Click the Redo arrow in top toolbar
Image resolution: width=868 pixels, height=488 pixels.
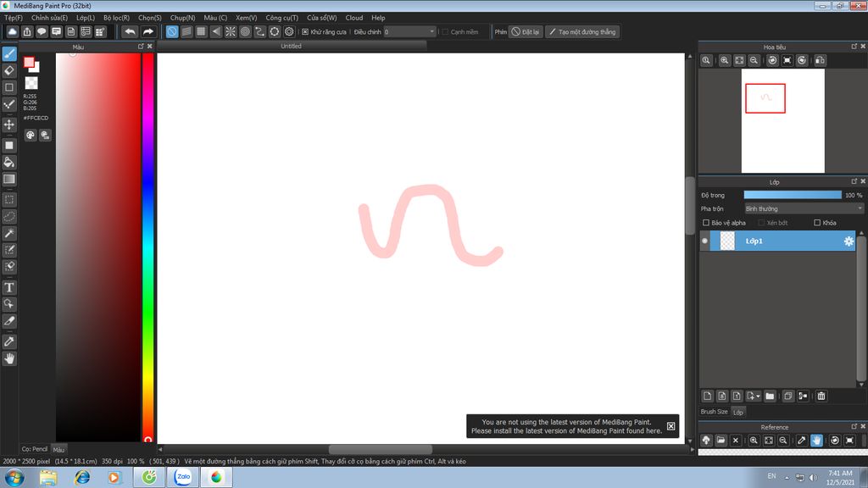[147, 31]
